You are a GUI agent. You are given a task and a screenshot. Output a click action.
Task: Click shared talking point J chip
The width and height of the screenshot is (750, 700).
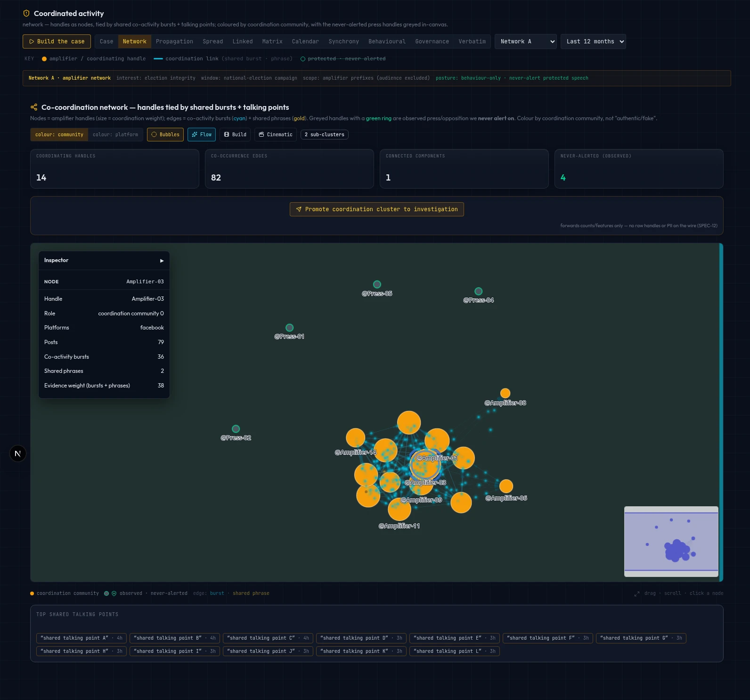pyautogui.click(x=268, y=651)
